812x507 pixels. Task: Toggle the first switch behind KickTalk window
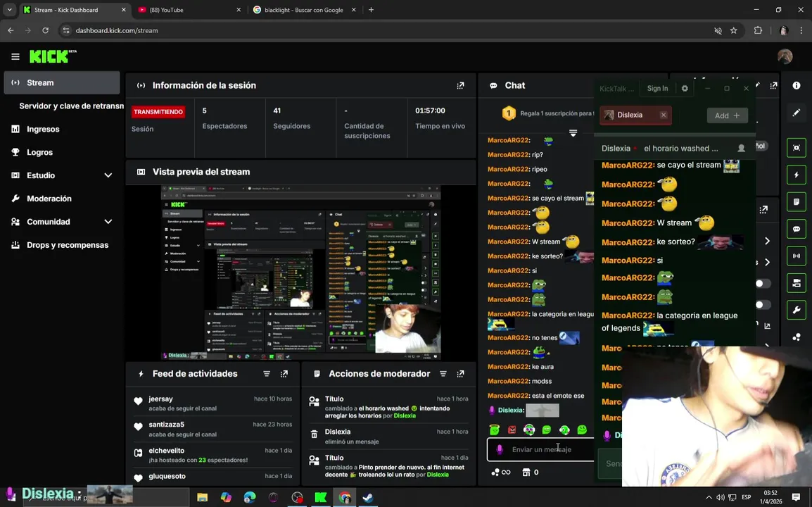click(763, 284)
